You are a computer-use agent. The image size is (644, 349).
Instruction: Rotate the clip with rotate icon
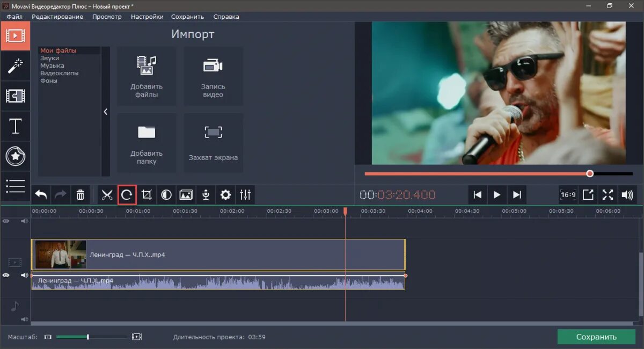point(127,194)
